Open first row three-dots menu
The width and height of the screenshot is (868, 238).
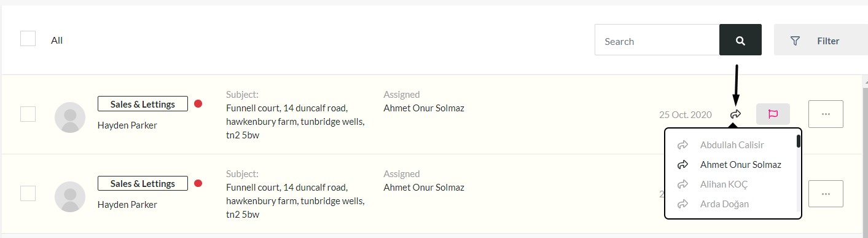point(826,114)
